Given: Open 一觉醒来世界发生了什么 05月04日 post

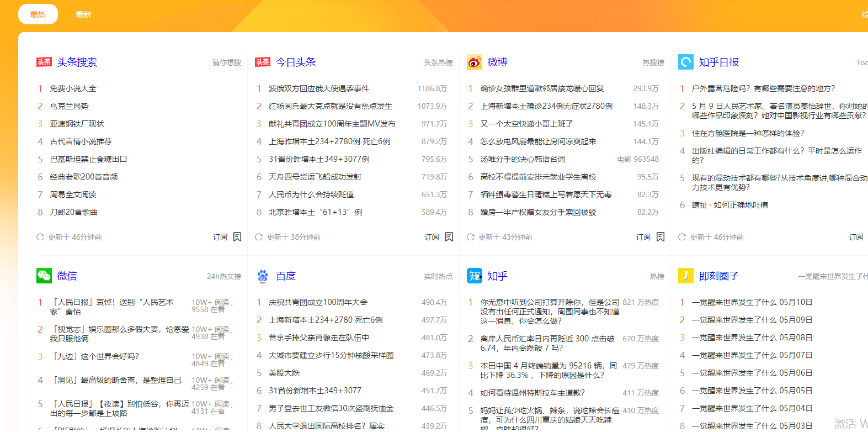Looking at the screenshot, I should (x=752, y=408).
